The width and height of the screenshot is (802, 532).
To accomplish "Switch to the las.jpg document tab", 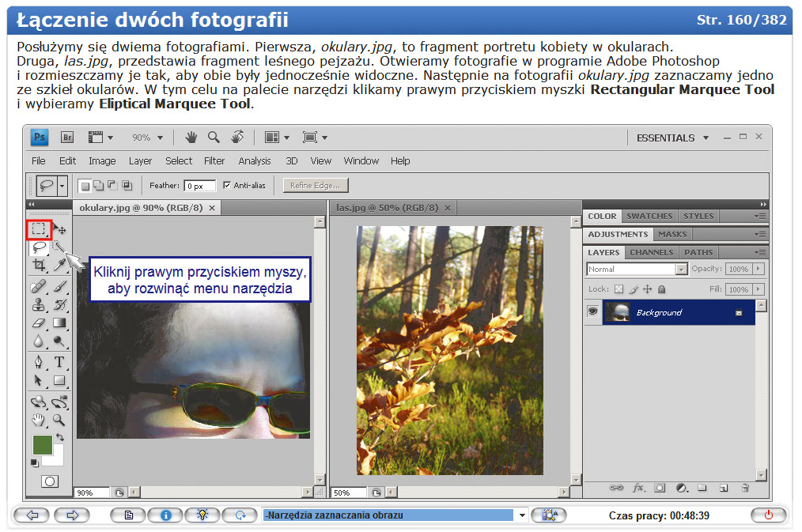I will coord(388,207).
